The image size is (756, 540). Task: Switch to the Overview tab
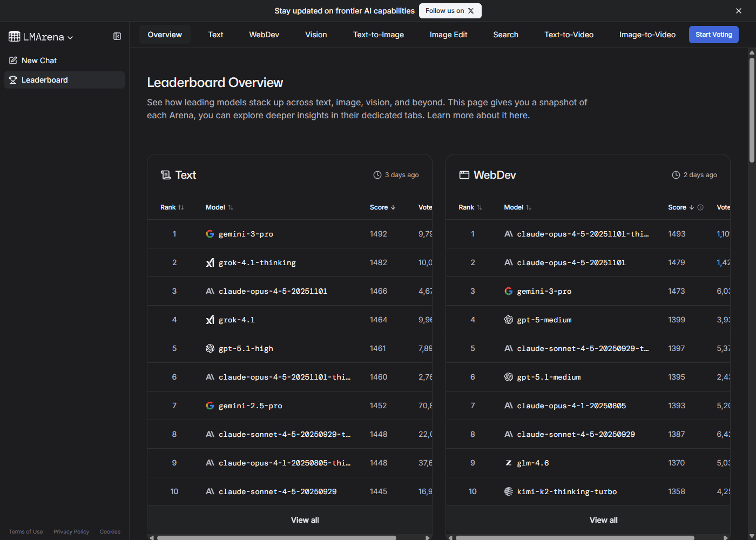click(165, 35)
